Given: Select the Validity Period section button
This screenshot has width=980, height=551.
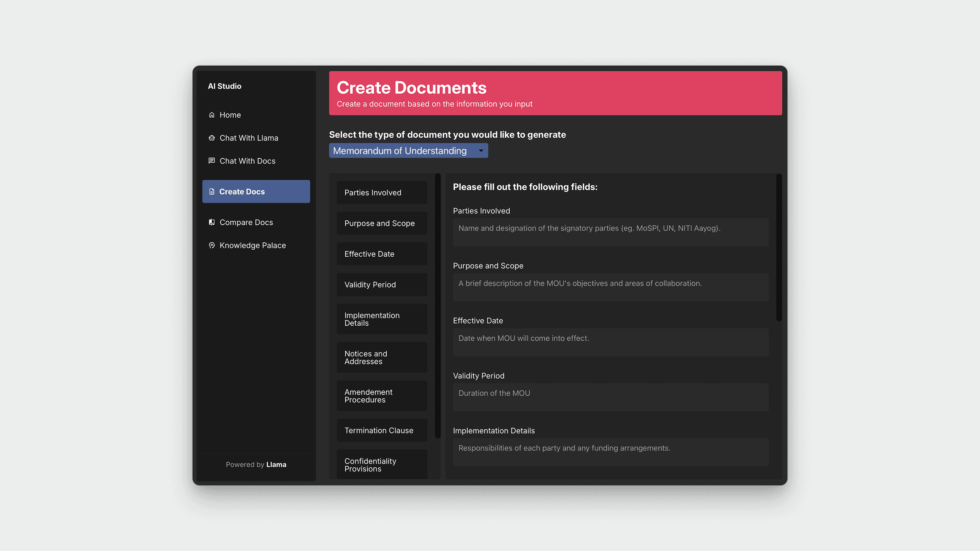Looking at the screenshot, I should click(381, 285).
